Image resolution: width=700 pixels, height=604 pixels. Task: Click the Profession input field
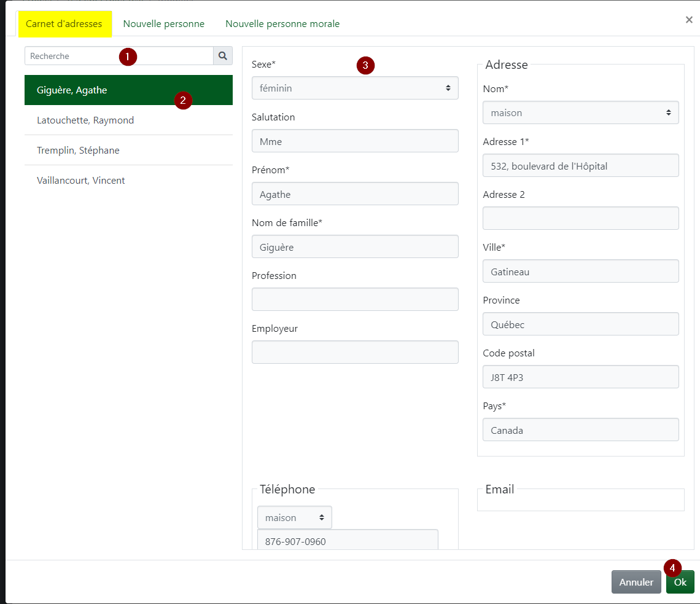355,299
